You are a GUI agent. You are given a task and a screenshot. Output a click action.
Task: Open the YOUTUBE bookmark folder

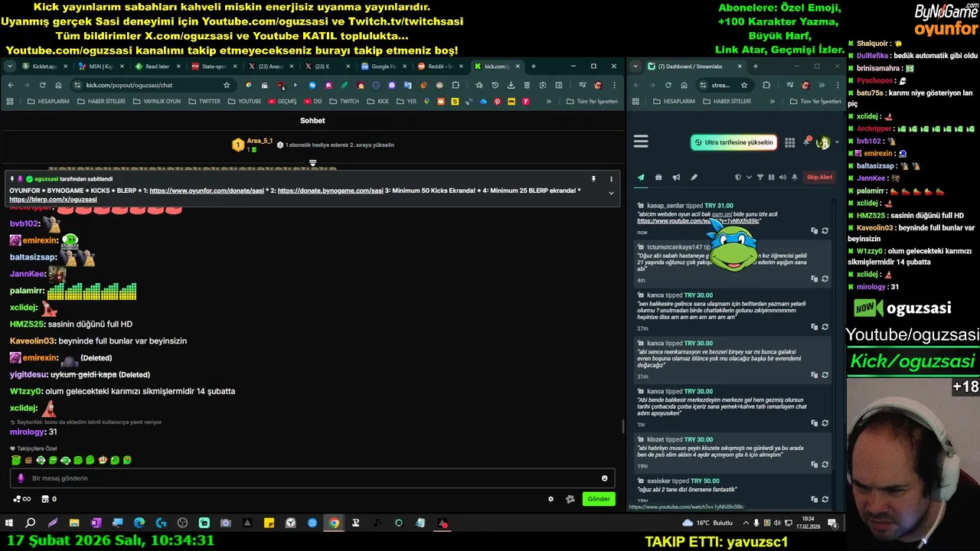click(x=244, y=101)
